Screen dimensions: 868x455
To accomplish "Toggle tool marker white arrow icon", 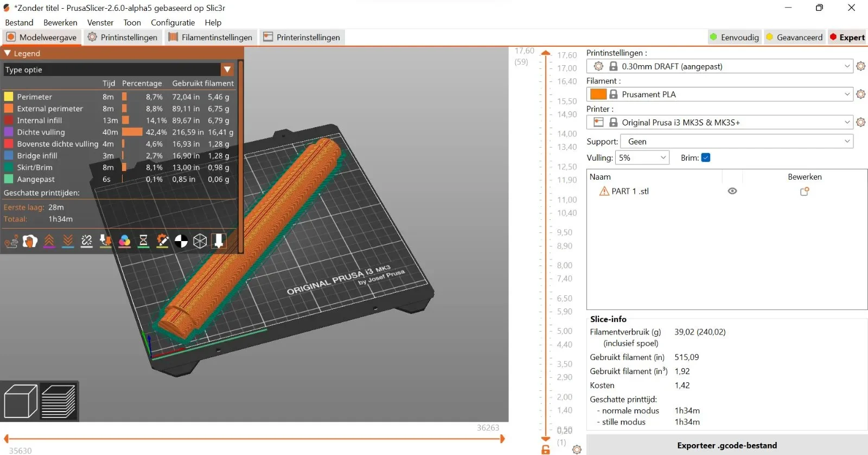I will (219, 241).
